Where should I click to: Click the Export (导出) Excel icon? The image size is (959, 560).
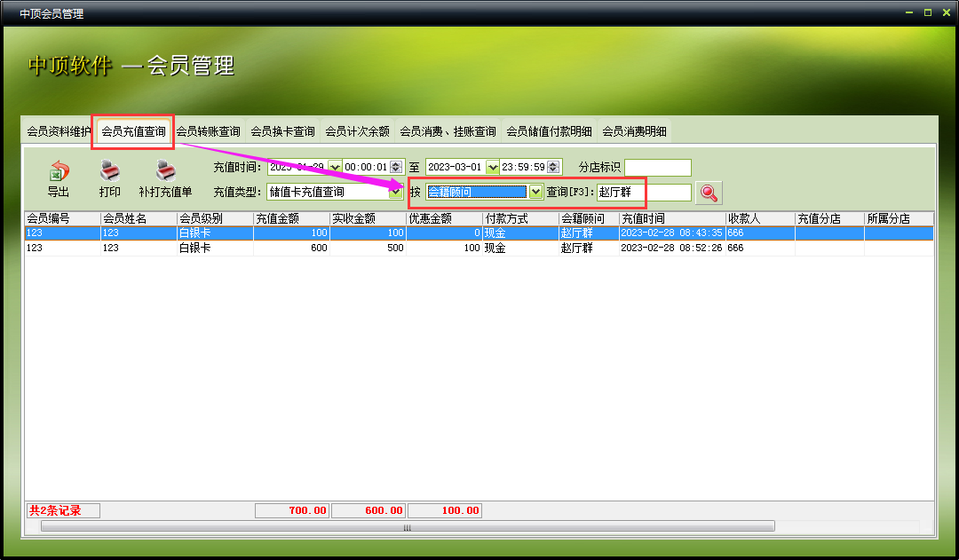click(59, 171)
